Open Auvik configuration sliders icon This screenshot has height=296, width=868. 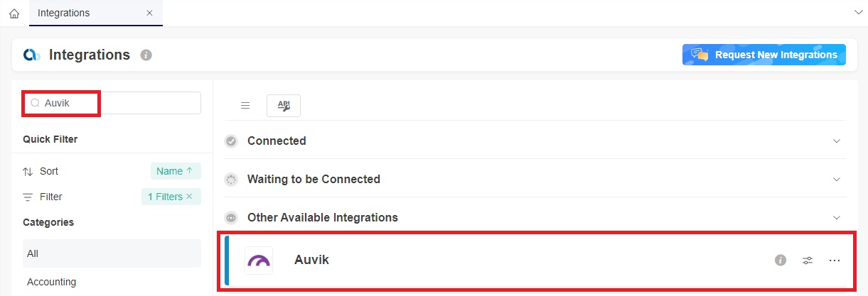pyautogui.click(x=808, y=260)
